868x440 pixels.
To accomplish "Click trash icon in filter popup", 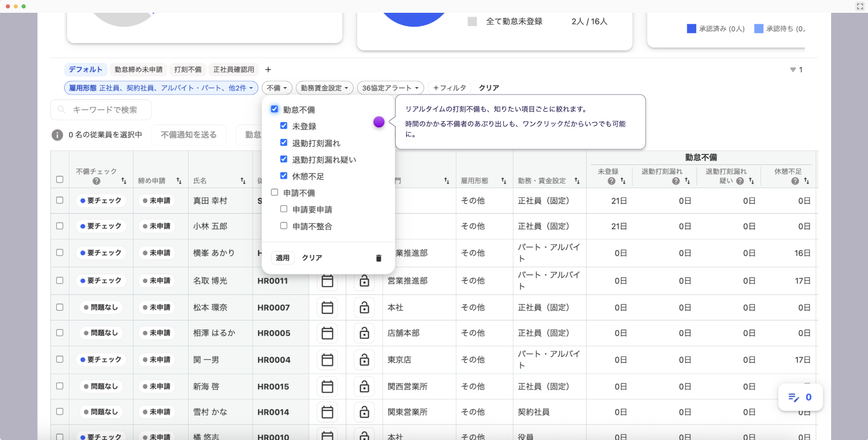I will click(379, 258).
